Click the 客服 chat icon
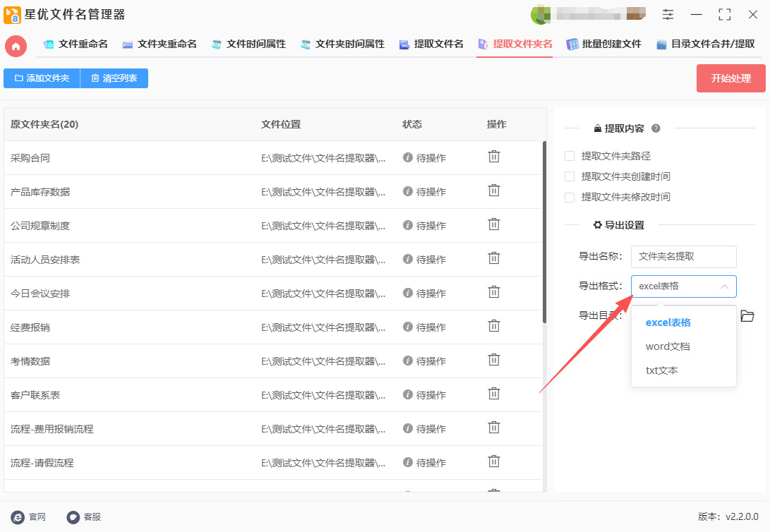 tap(73, 516)
